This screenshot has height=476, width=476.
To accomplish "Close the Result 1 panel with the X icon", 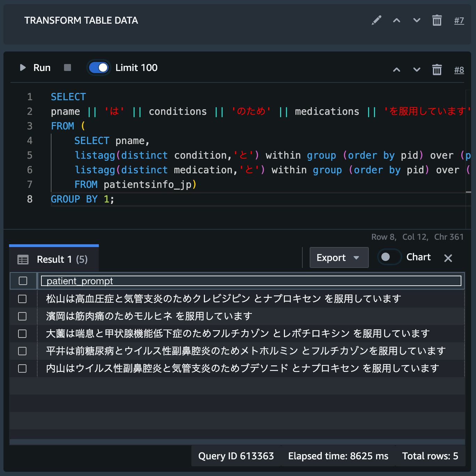I will click(x=448, y=258).
